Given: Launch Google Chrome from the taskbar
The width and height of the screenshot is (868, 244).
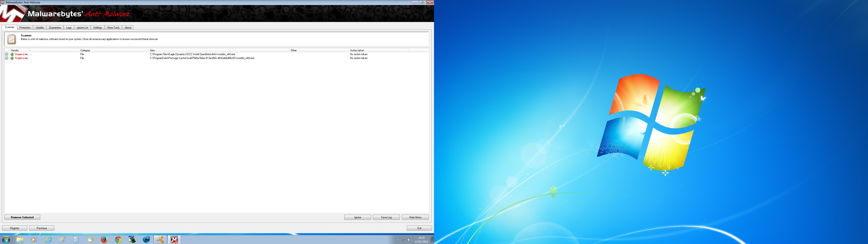Looking at the screenshot, I should click(118, 240).
